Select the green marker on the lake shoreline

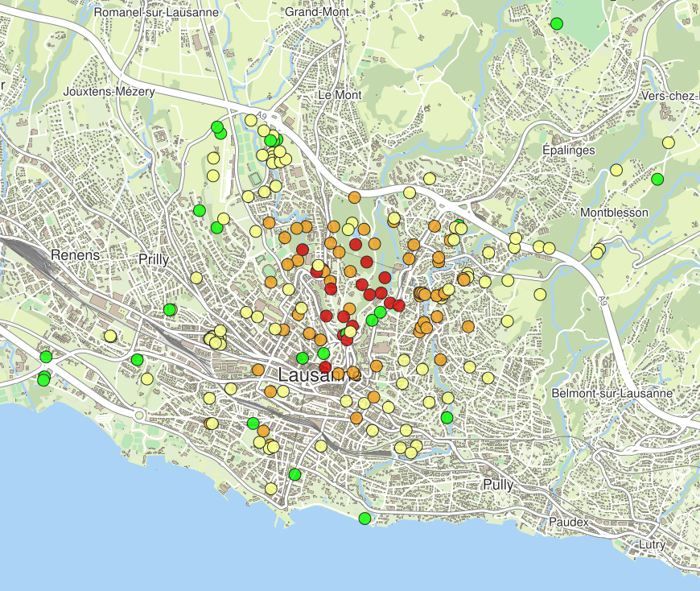pos(364,519)
